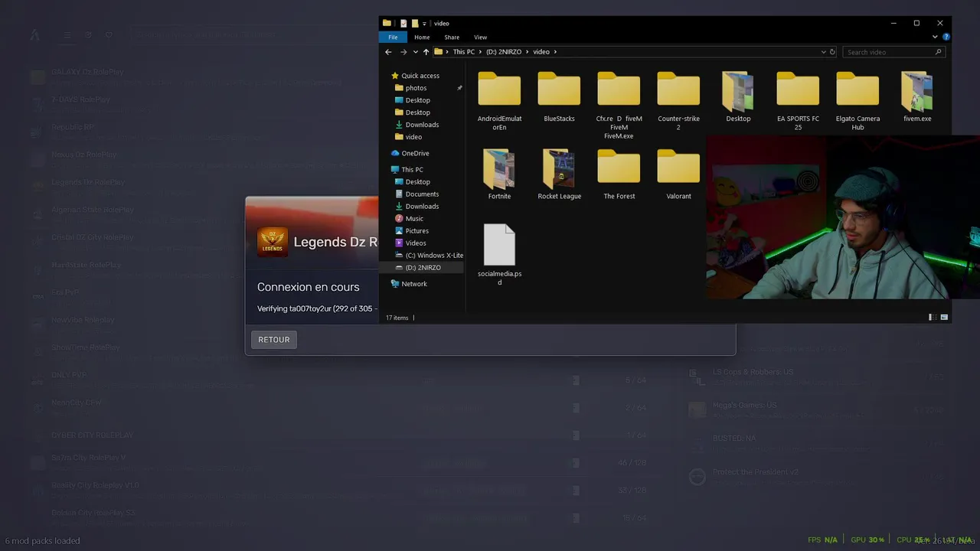Go forward in Explorer navigation
This screenshot has height=551, width=980.
click(x=403, y=52)
